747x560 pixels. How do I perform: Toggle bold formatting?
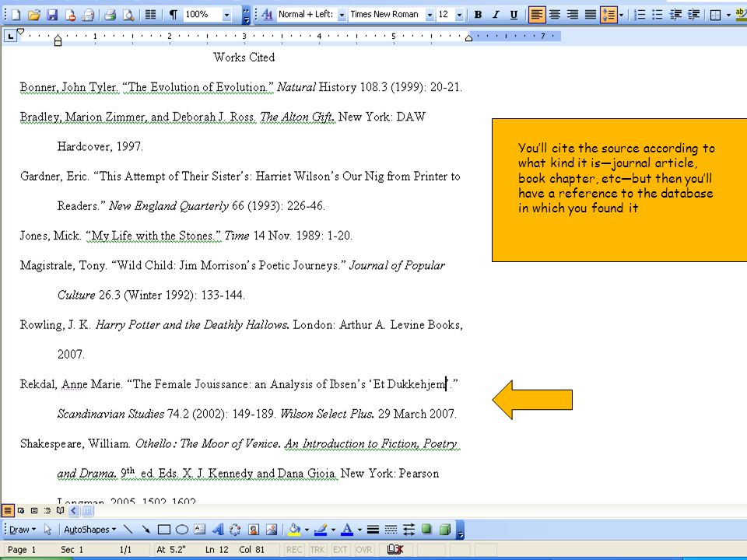(478, 15)
